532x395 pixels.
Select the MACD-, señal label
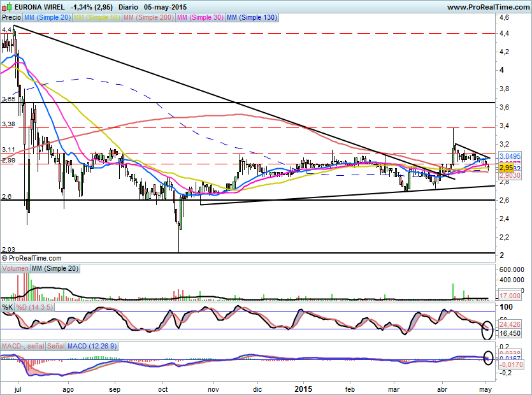click(x=23, y=346)
